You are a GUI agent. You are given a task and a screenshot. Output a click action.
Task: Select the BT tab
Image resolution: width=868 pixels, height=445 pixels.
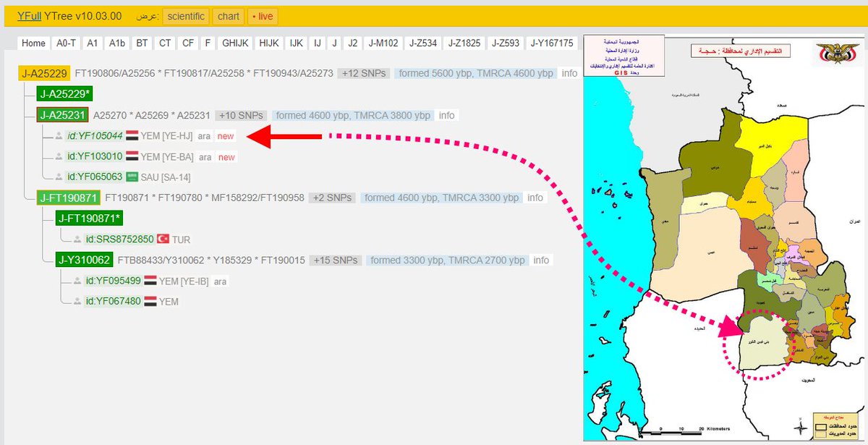(x=142, y=43)
